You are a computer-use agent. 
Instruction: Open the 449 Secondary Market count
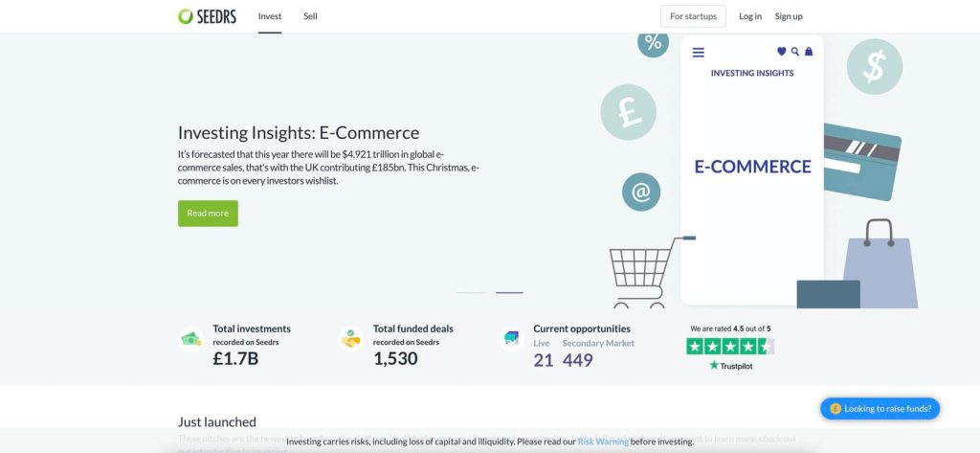point(577,360)
